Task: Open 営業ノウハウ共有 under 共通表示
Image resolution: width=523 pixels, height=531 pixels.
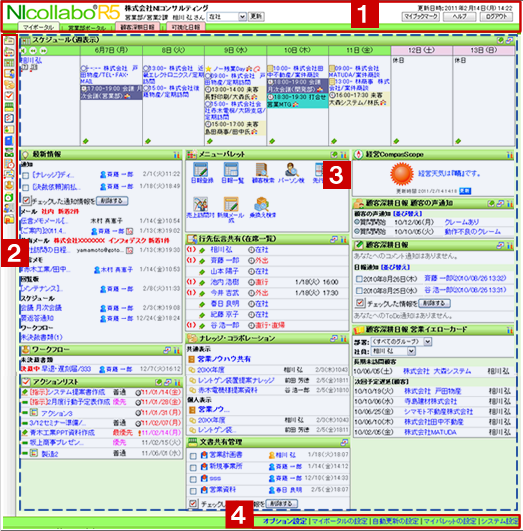Action: [224, 359]
